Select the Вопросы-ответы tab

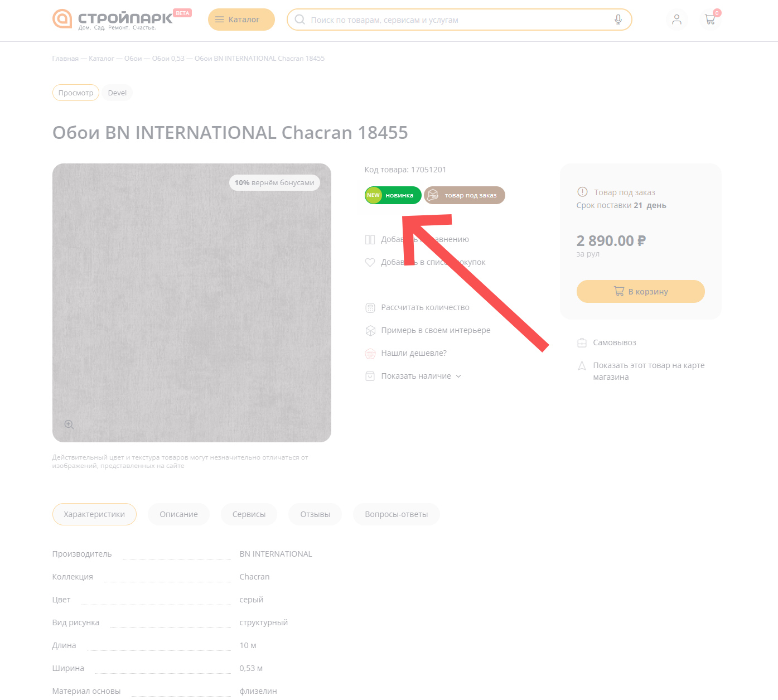point(396,514)
